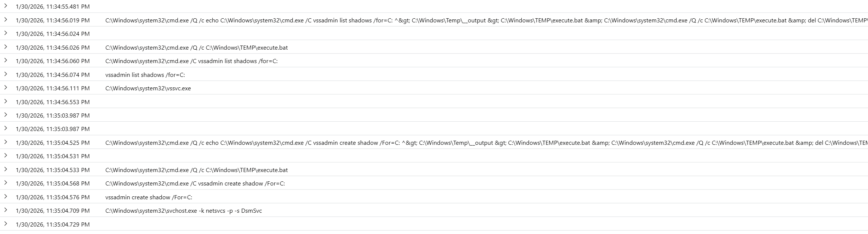Click the "cmd.exe /C vssadmin create shadow /For=C:" text

point(195,184)
